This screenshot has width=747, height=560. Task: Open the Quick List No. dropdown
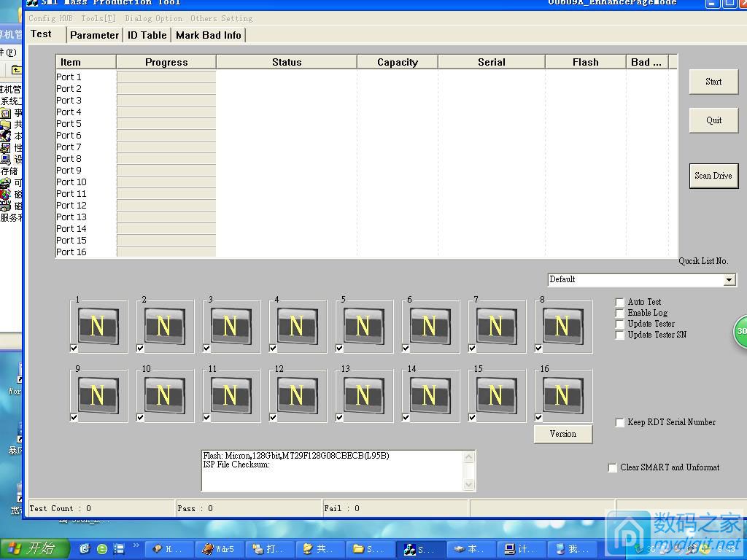tap(729, 280)
